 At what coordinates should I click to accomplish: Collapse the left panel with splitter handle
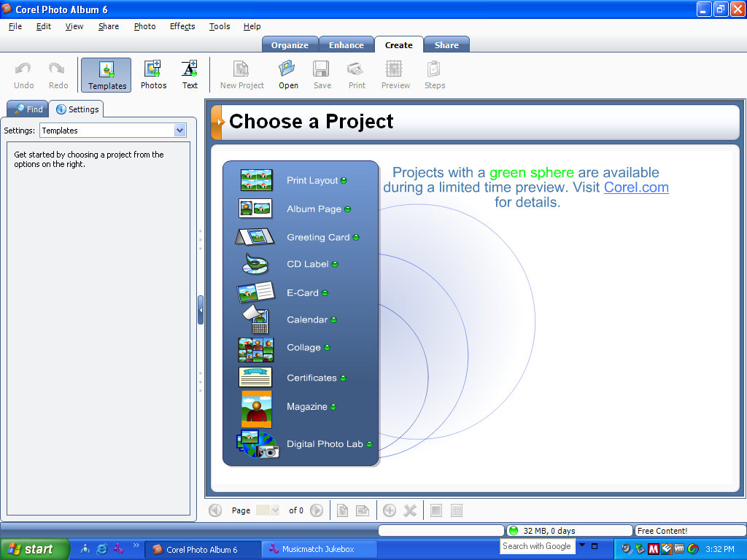[201, 310]
